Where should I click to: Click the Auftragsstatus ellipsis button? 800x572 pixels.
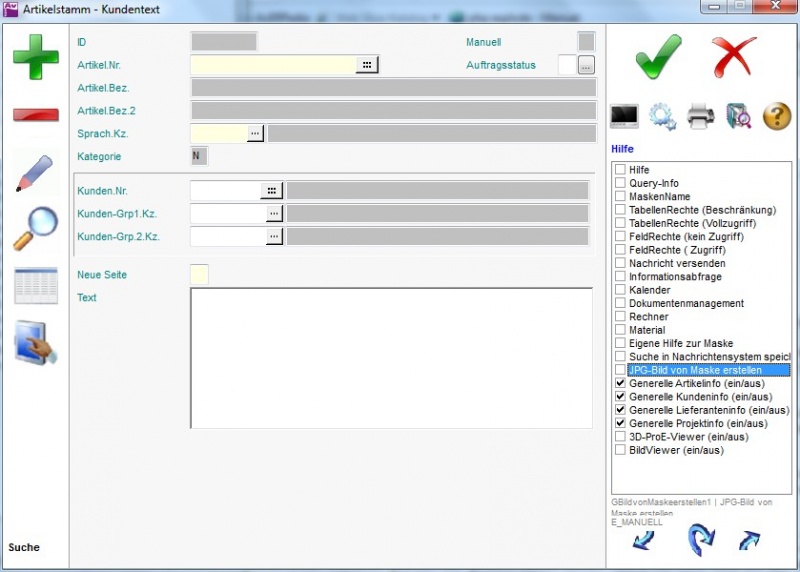tap(586, 65)
